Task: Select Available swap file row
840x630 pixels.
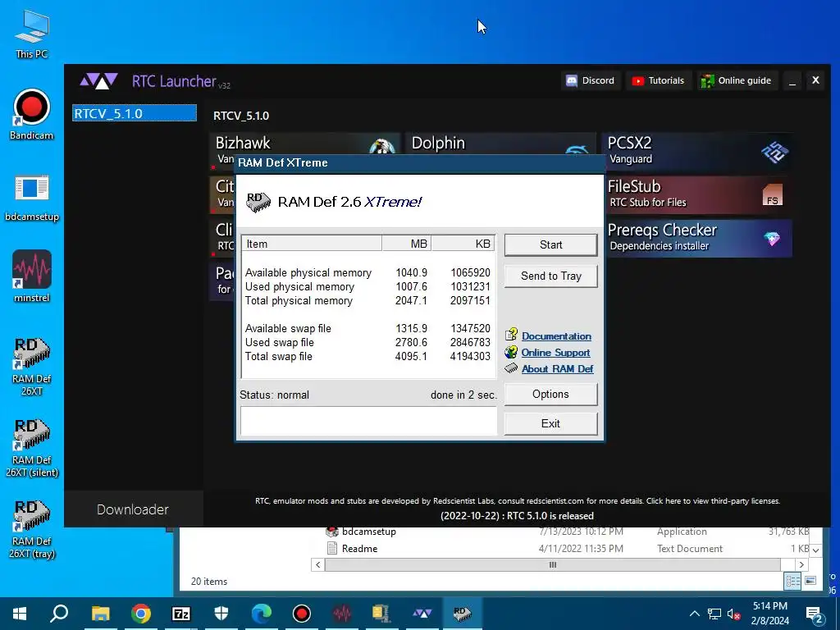Action: coord(367,328)
